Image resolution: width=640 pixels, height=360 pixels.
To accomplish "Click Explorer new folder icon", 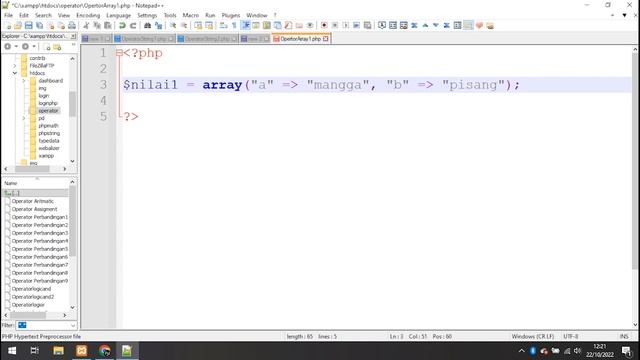I will [x=57, y=47].
